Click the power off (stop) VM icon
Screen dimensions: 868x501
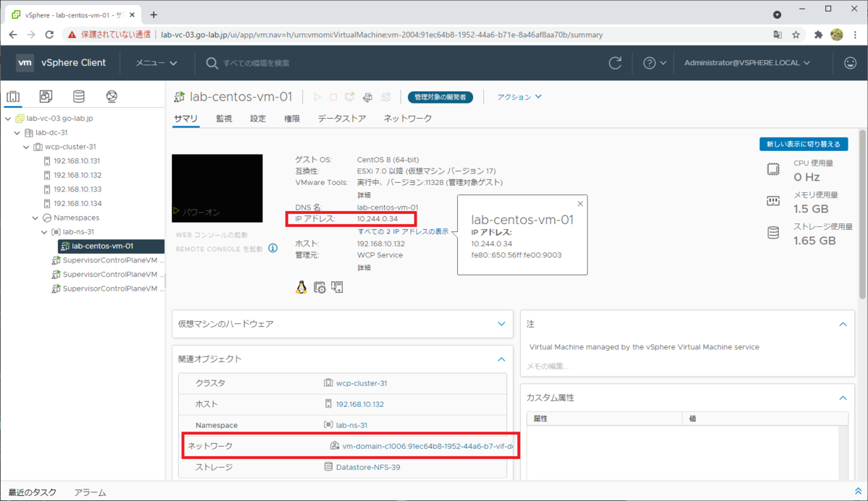pos(333,97)
